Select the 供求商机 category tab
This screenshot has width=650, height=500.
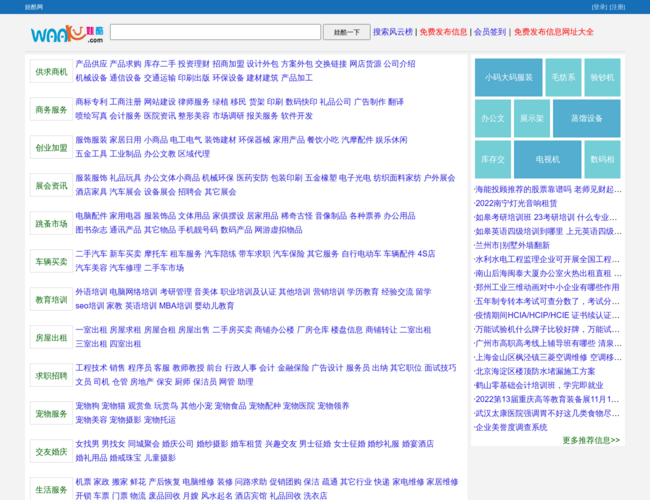click(x=52, y=71)
